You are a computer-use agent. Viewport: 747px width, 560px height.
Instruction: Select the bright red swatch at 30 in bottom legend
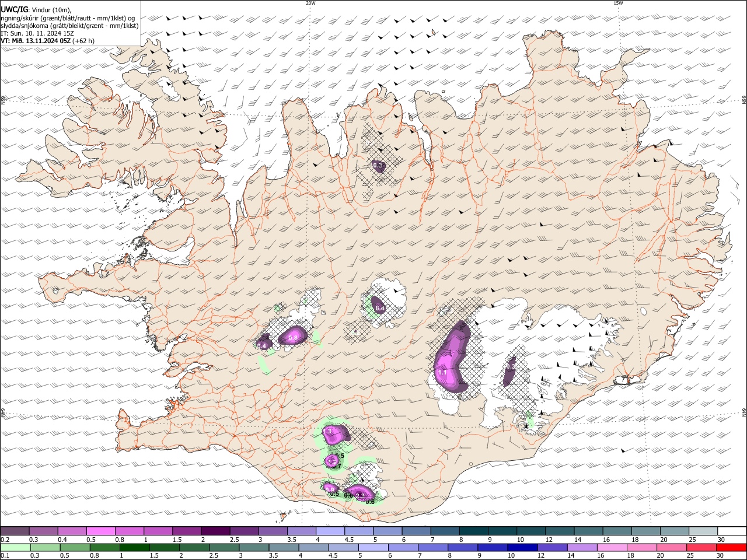click(731, 548)
